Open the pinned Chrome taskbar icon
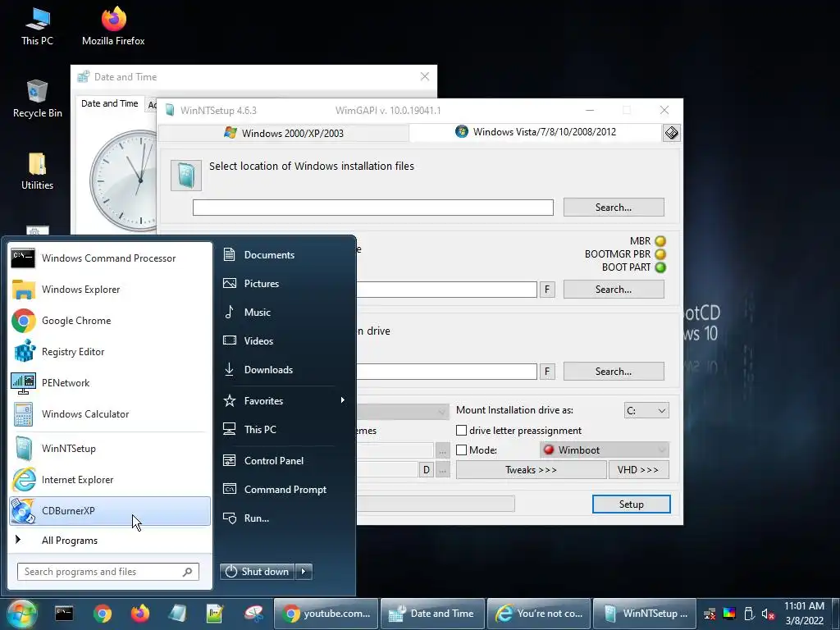Image resolution: width=840 pixels, height=630 pixels. (103, 614)
